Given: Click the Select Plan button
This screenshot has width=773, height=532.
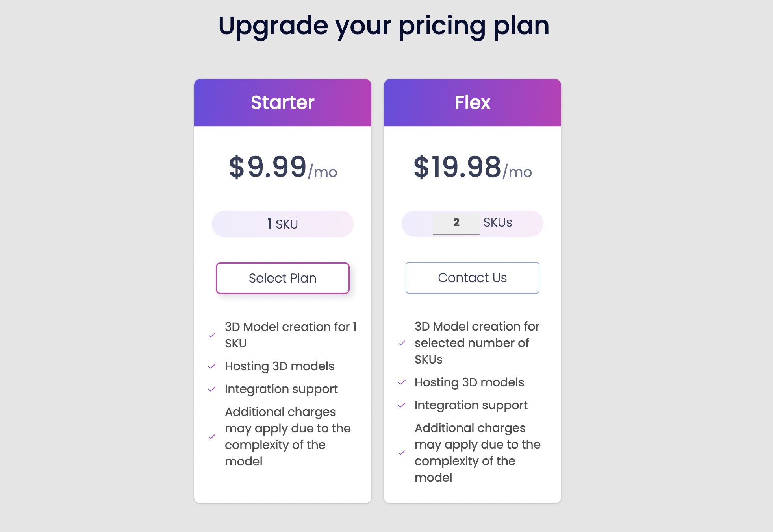Looking at the screenshot, I should coord(282,278).
